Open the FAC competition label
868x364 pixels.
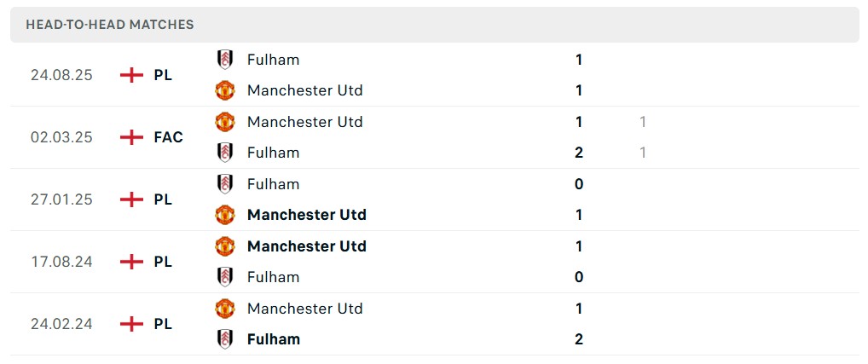coord(169,137)
